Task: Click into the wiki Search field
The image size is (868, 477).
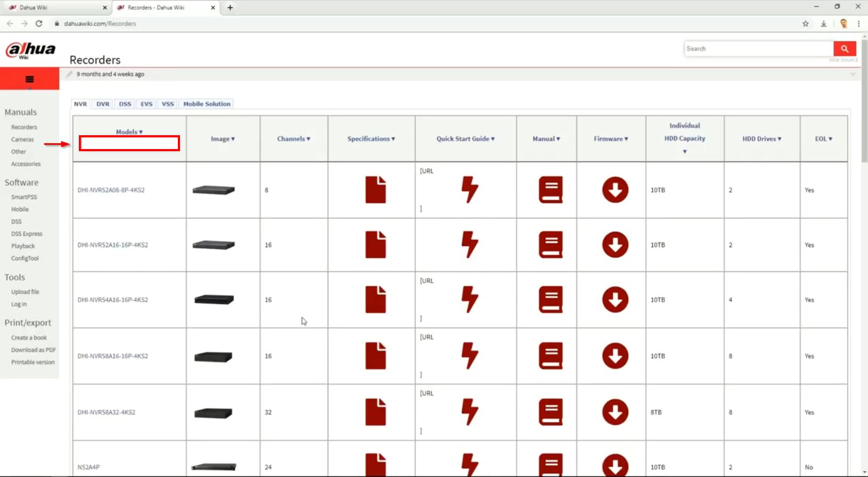Action: pyautogui.click(x=758, y=48)
